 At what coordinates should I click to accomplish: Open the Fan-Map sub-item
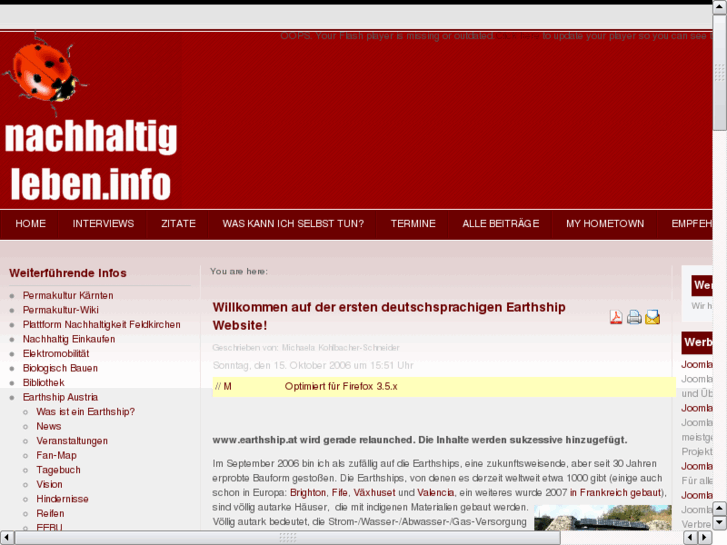tap(57, 455)
